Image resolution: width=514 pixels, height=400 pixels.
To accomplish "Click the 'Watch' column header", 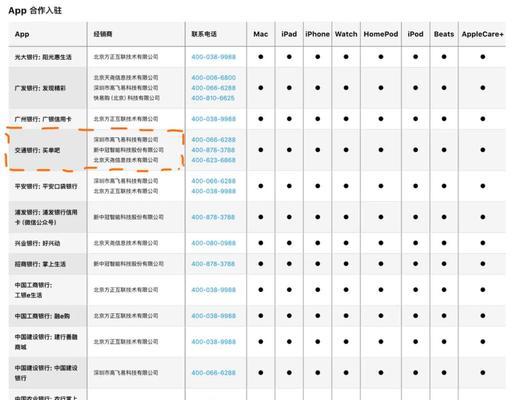I will pyautogui.click(x=346, y=34).
